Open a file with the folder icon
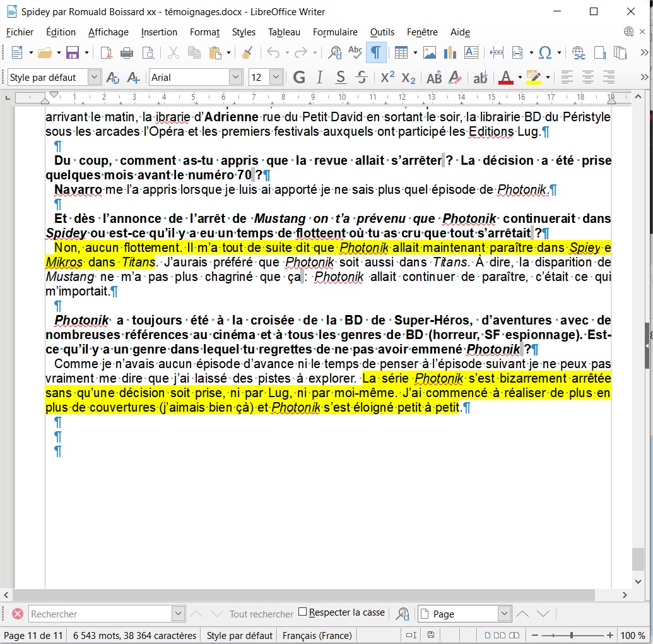653x644 pixels. (45, 53)
